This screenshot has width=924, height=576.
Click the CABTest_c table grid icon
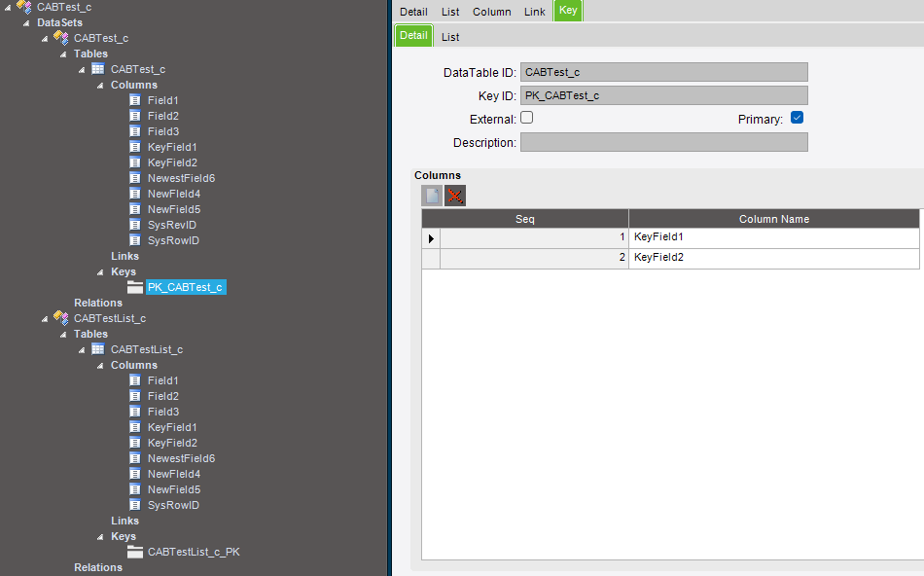(x=98, y=69)
